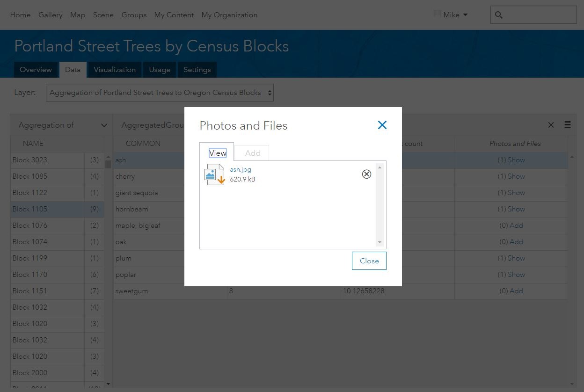Expand the Mike account menu
The height and width of the screenshot is (392, 584).
(465, 15)
